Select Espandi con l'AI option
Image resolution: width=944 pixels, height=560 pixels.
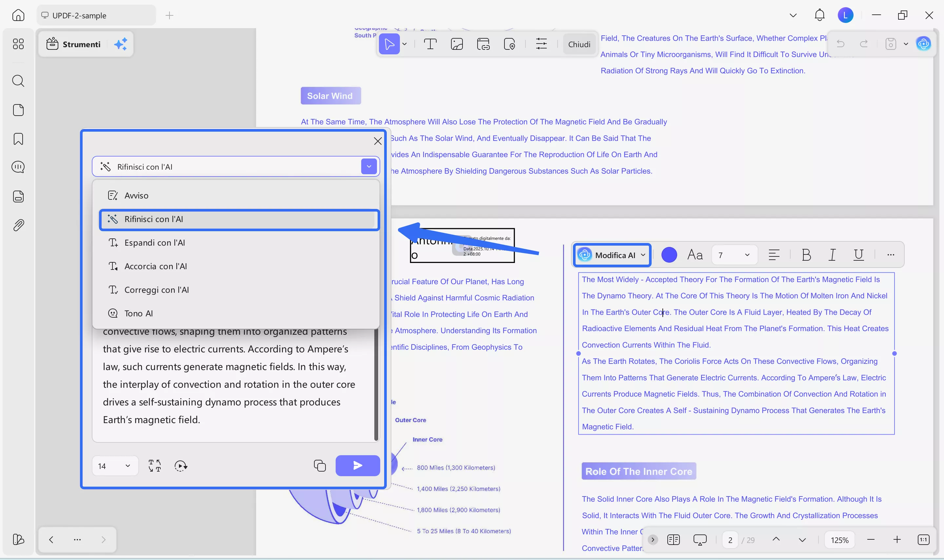[x=154, y=243]
